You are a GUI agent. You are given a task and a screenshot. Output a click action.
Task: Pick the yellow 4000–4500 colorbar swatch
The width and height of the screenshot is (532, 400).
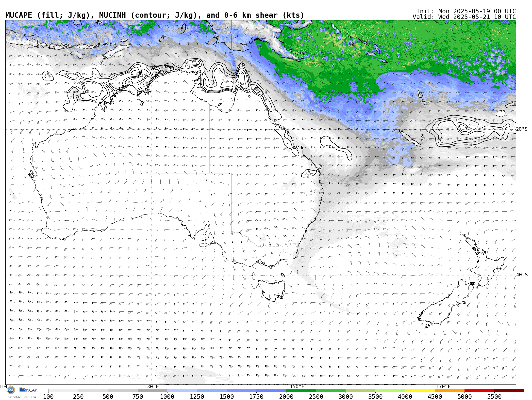point(420,391)
